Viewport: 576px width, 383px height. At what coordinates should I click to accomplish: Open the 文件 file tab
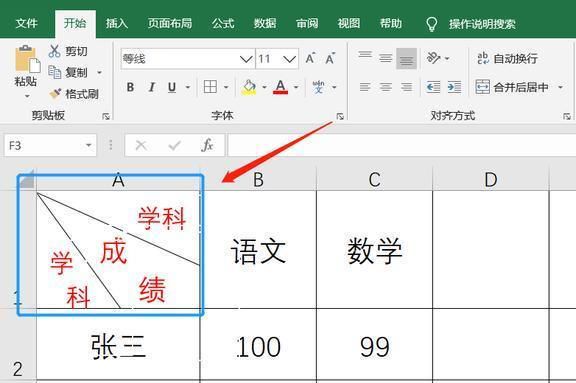point(26,24)
